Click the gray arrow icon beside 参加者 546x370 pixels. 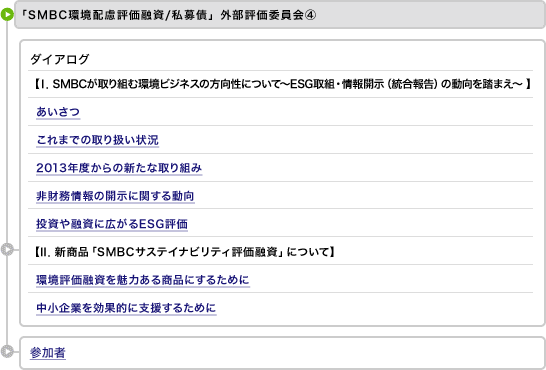[x=7, y=351]
